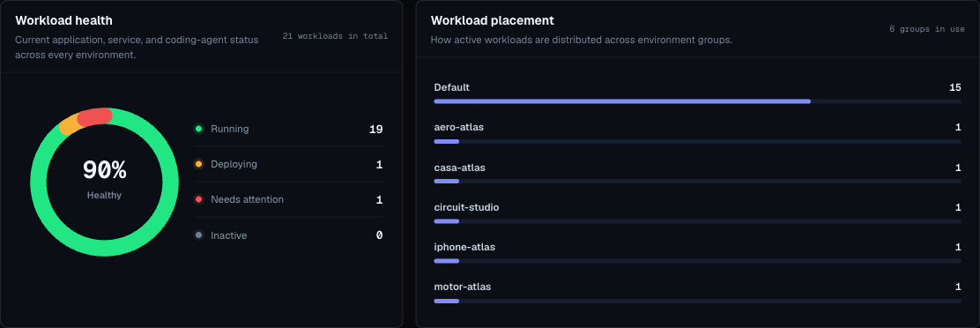Select the circuit-studio group name

466,207
